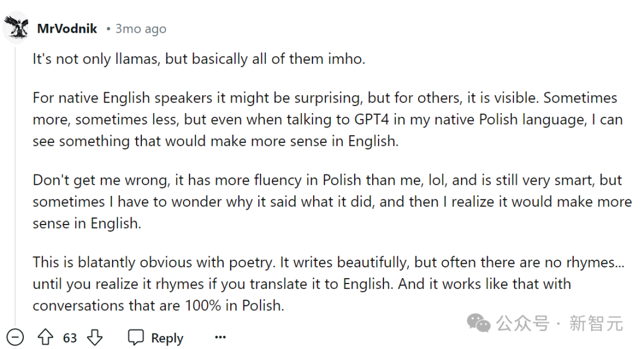Click the "3mo ago" timestamp

tap(141, 29)
